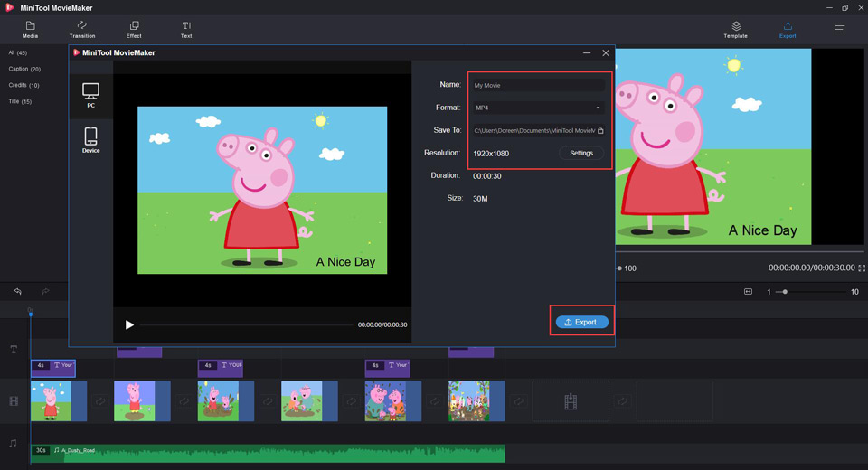Browse folder icon for Save To path
Viewport: 868px width, 470px height.
point(600,131)
